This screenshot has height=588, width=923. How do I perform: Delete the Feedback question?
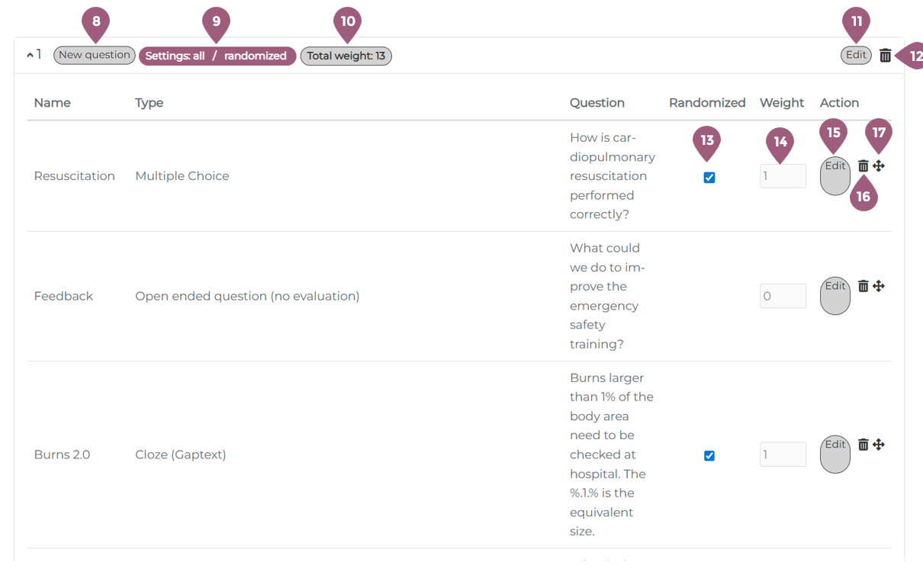tap(863, 286)
